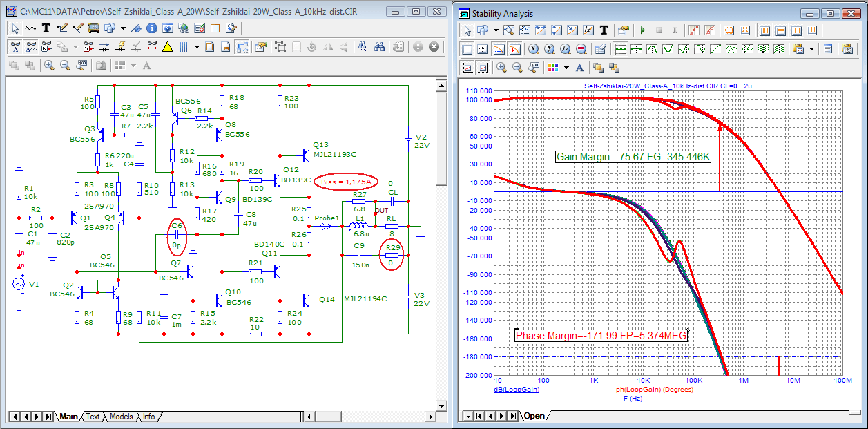Viewport: 868px width, 429px height.
Task: Click the numeric output 123 icon
Action: click(x=847, y=49)
